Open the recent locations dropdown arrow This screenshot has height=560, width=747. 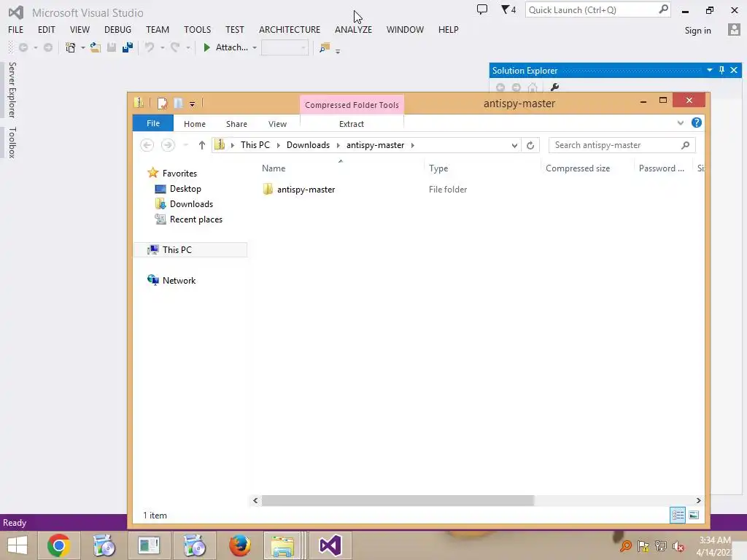click(x=186, y=145)
